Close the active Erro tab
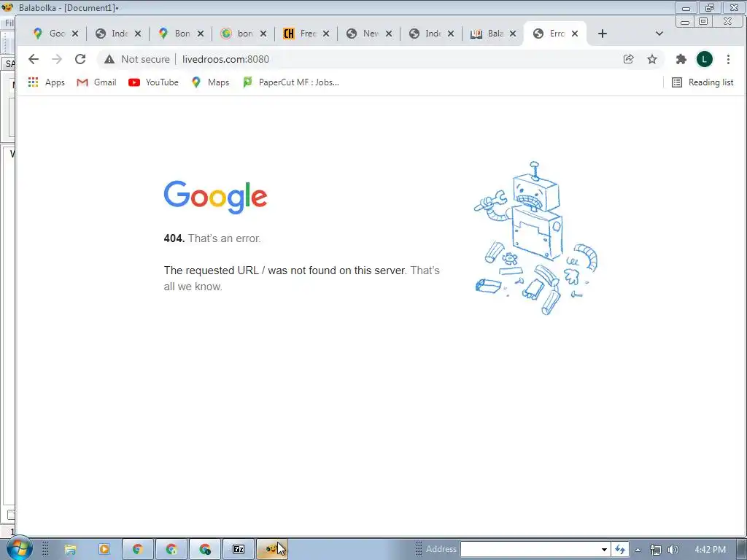 [575, 34]
